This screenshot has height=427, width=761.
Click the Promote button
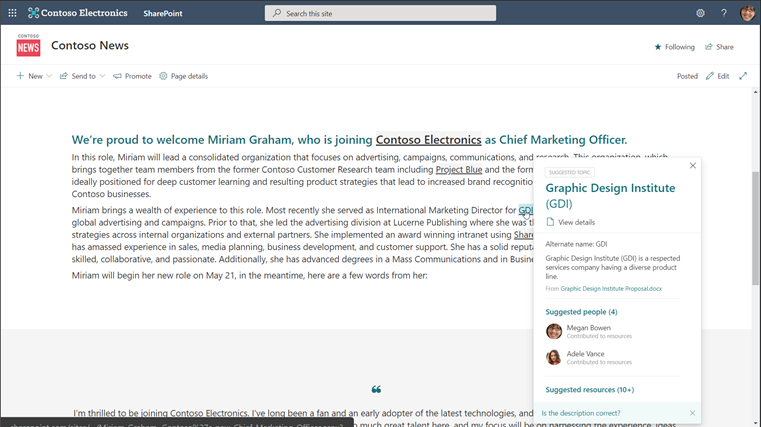click(x=132, y=76)
